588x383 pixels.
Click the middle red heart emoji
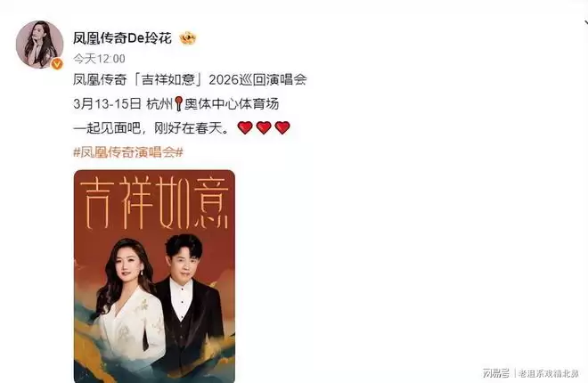click(x=264, y=127)
